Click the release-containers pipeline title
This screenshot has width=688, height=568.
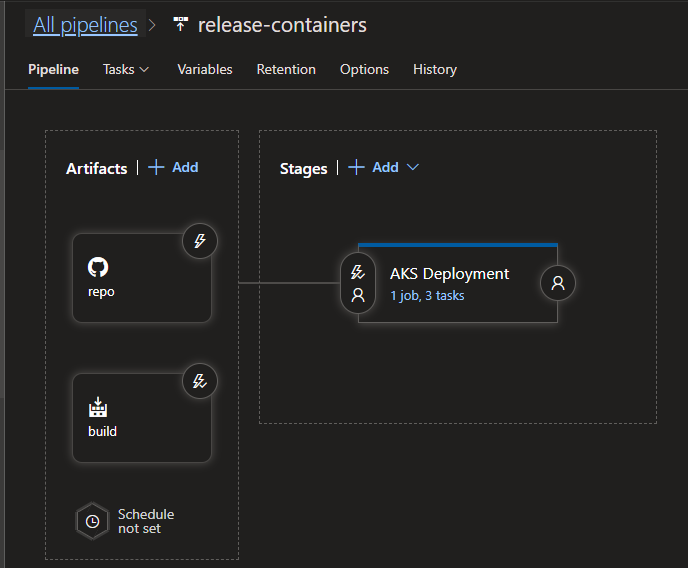tap(282, 25)
